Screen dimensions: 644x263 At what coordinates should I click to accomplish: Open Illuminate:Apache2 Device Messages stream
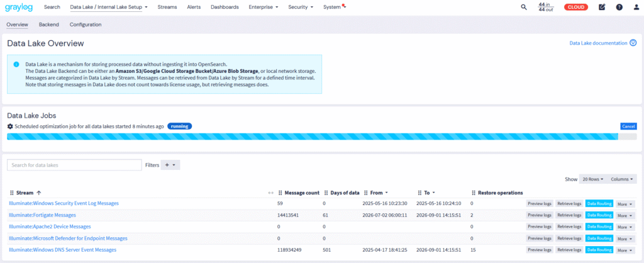pyautogui.click(x=50, y=227)
